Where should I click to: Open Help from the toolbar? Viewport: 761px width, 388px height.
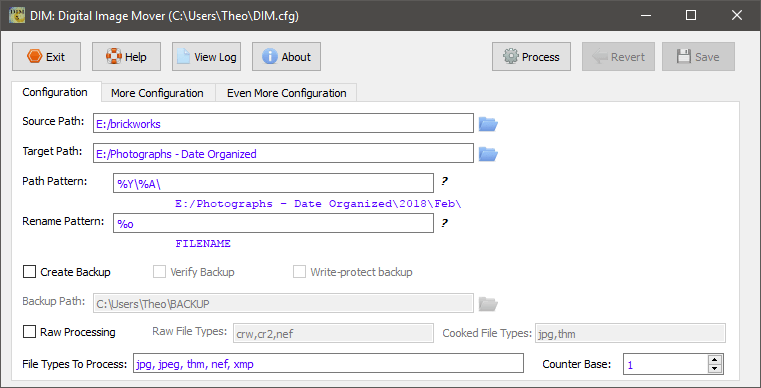pyautogui.click(x=126, y=57)
